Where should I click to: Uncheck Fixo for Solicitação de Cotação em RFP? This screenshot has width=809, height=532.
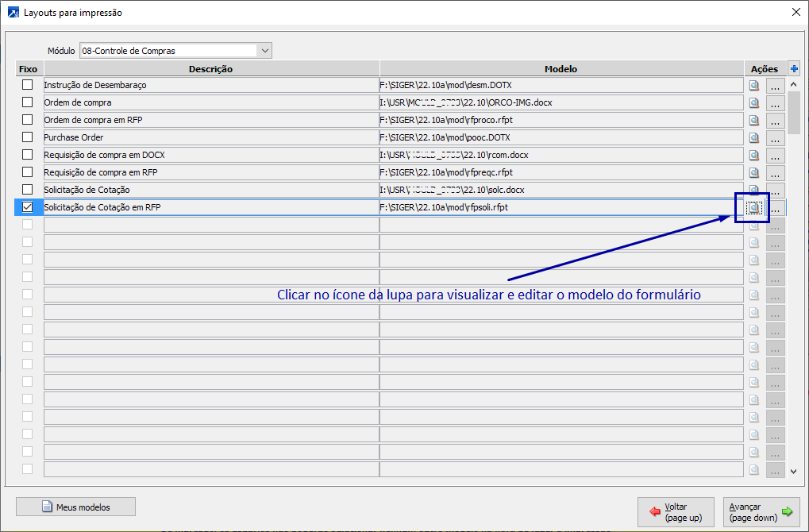pos(27,207)
